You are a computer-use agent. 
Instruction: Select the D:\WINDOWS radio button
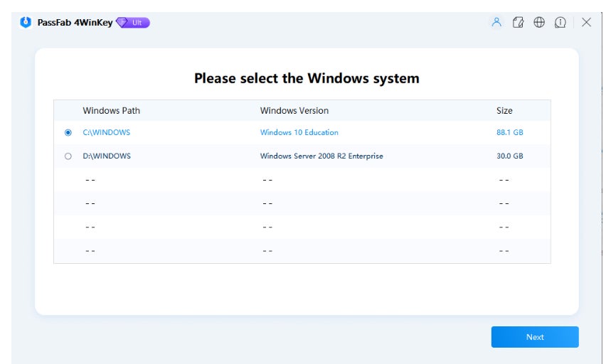coord(68,156)
